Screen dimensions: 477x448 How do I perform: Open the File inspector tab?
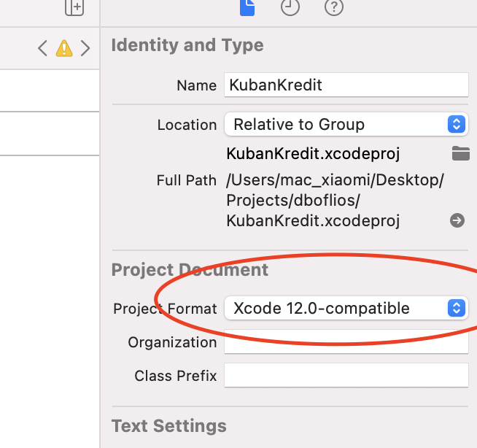[x=247, y=7]
